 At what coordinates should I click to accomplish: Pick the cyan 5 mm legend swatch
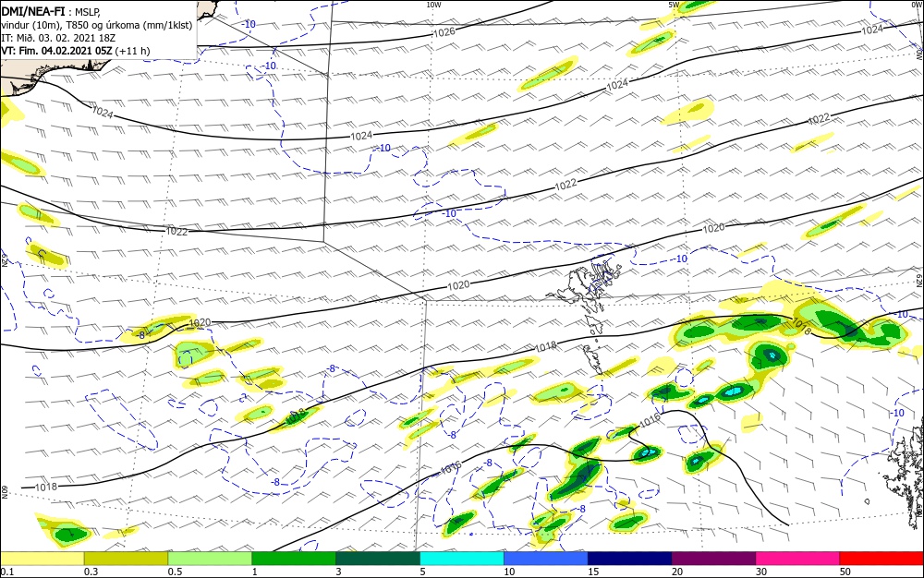point(462,559)
